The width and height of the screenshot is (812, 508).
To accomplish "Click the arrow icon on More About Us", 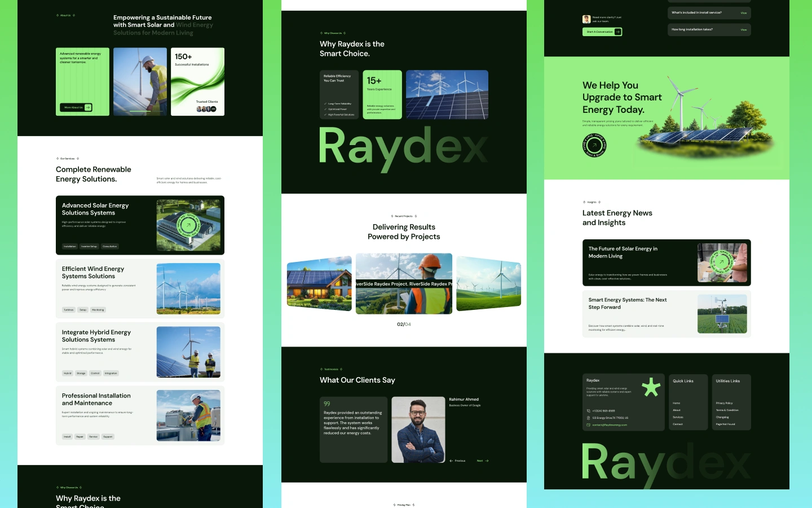I will [x=88, y=107].
